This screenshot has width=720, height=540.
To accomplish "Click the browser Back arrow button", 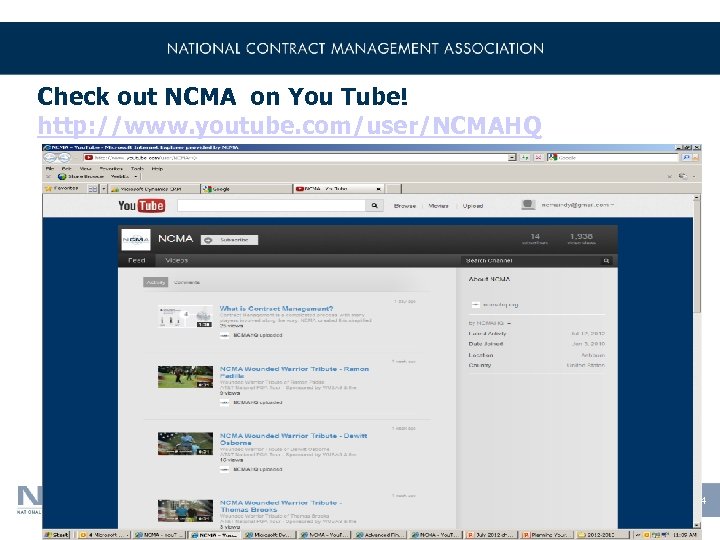I will coord(50,158).
